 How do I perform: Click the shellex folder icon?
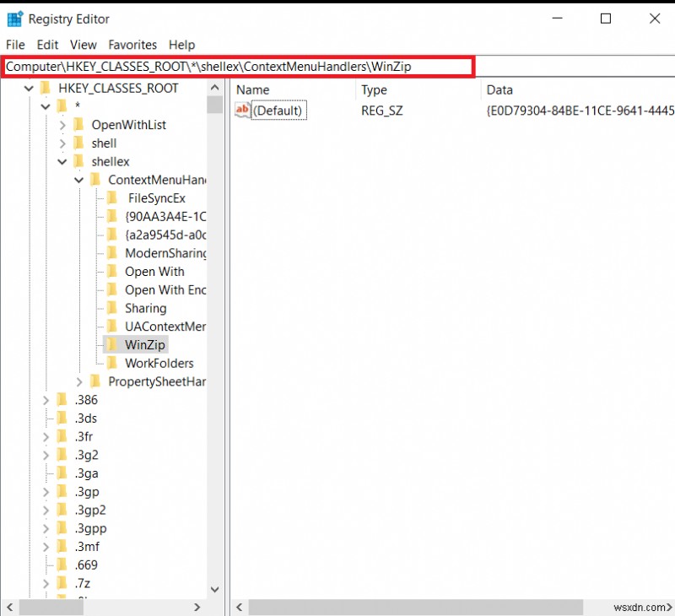(78, 161)
